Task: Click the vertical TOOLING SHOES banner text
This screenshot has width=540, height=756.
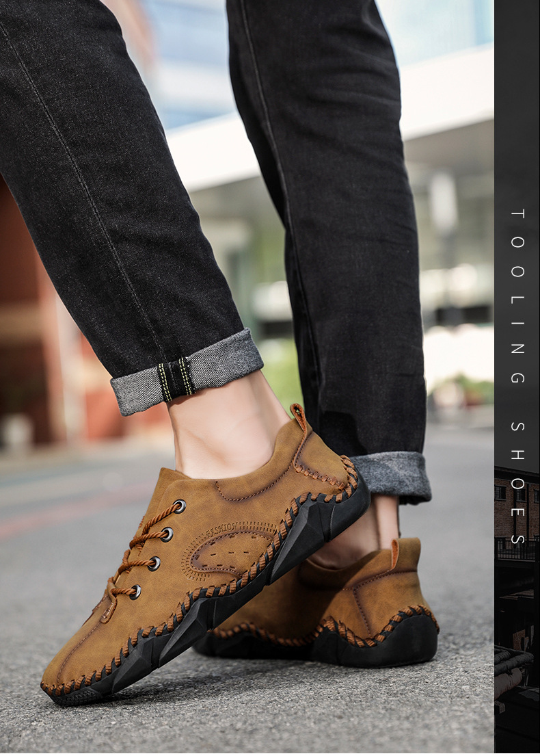Action: pyautogui.click(x=517, y=376)
